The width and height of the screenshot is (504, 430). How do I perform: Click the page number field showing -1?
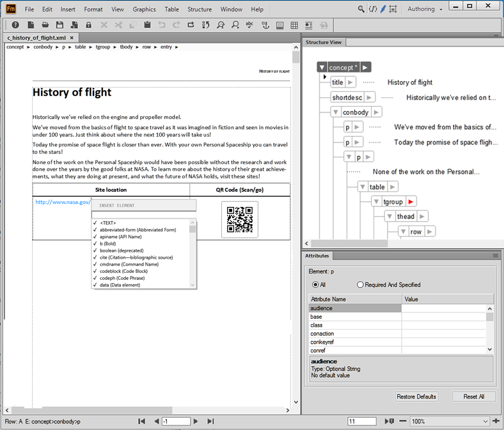(x=176, y=421)
